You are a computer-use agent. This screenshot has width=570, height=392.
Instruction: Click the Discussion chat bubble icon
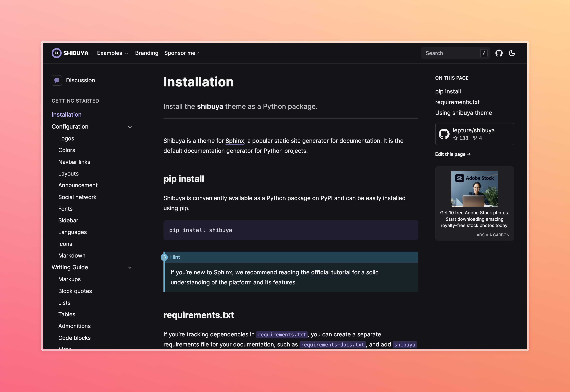coord(57,80)
